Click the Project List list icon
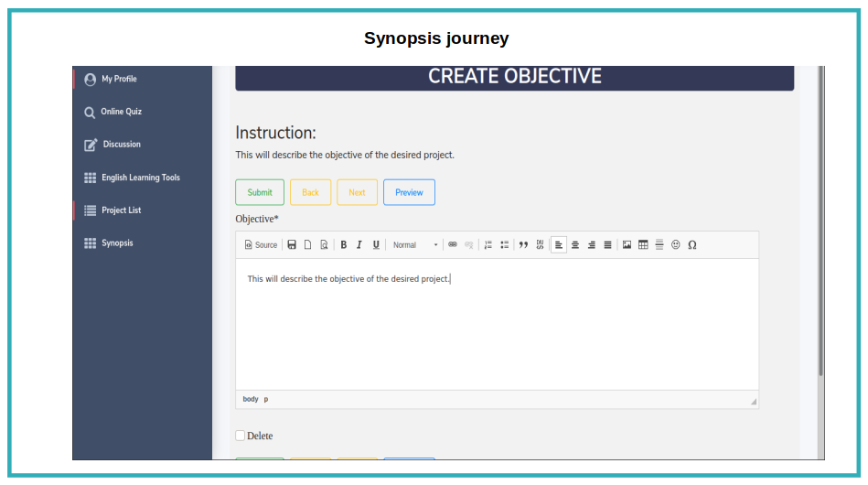The image size is (868, 485). pos(91,210)
